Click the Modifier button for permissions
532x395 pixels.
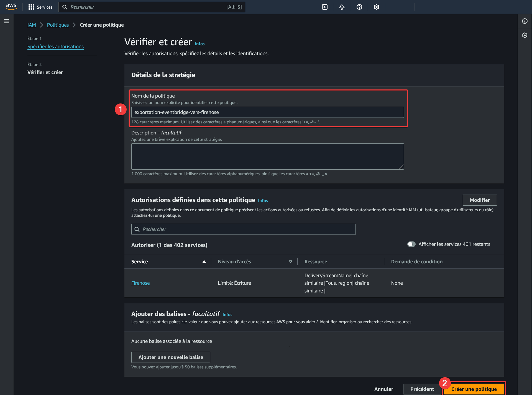coord(480,200)
